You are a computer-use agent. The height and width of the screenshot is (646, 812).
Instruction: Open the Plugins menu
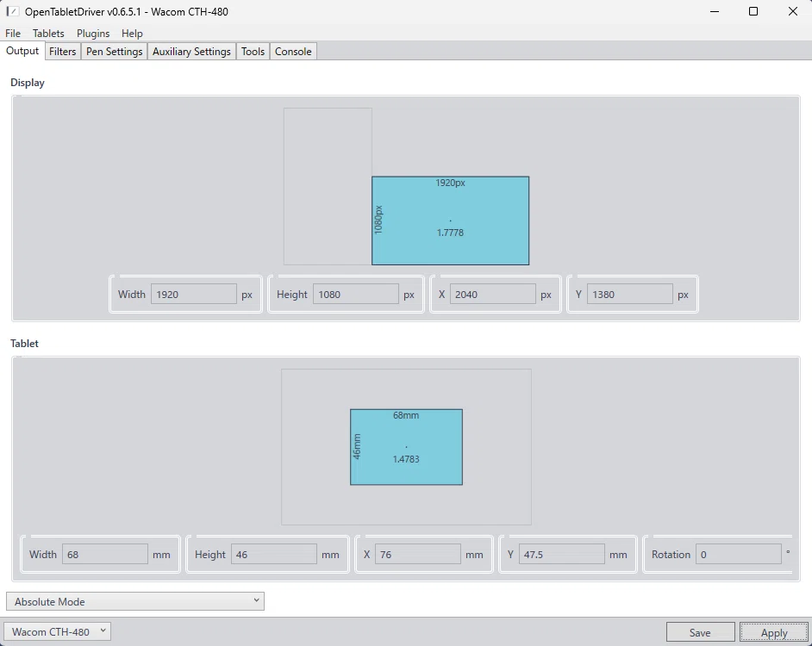(93, 33)
